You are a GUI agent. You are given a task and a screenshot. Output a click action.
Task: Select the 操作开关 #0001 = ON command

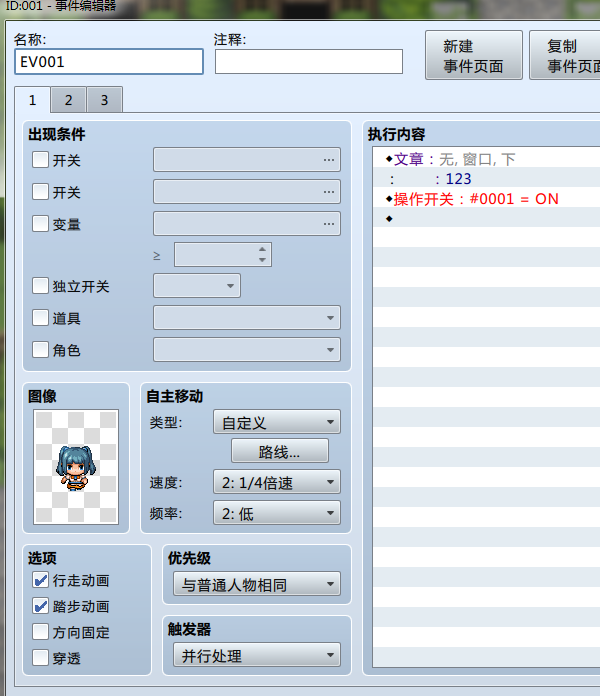[x=486, y=199]
